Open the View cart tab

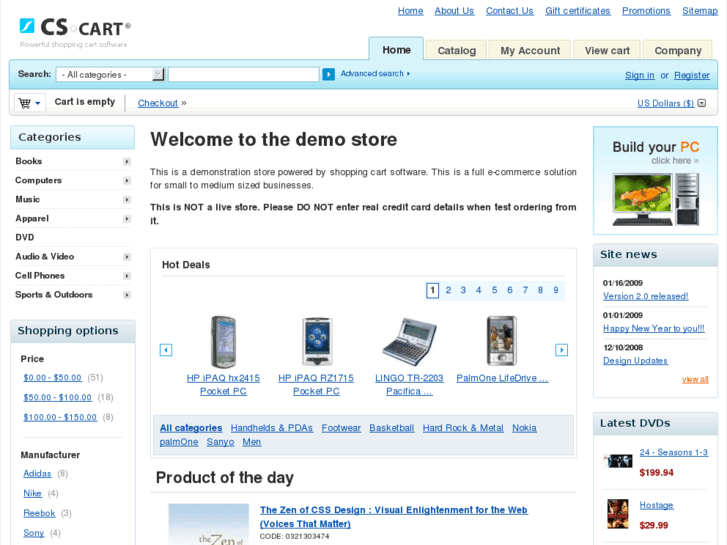[607, 50]
